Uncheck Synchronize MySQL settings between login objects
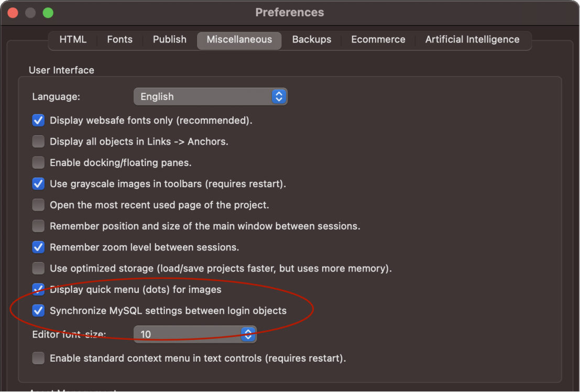580x392 pixels. (x=38, y=311)
